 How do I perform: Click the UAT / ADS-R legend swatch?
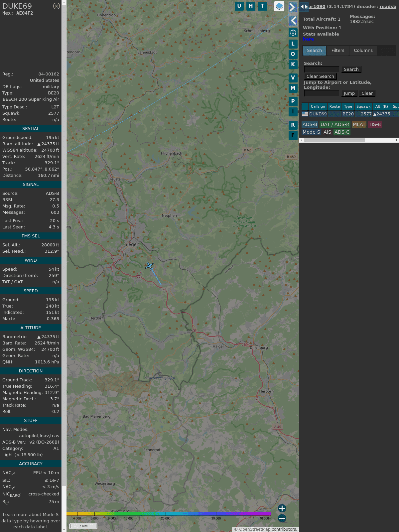coord(335,124)
